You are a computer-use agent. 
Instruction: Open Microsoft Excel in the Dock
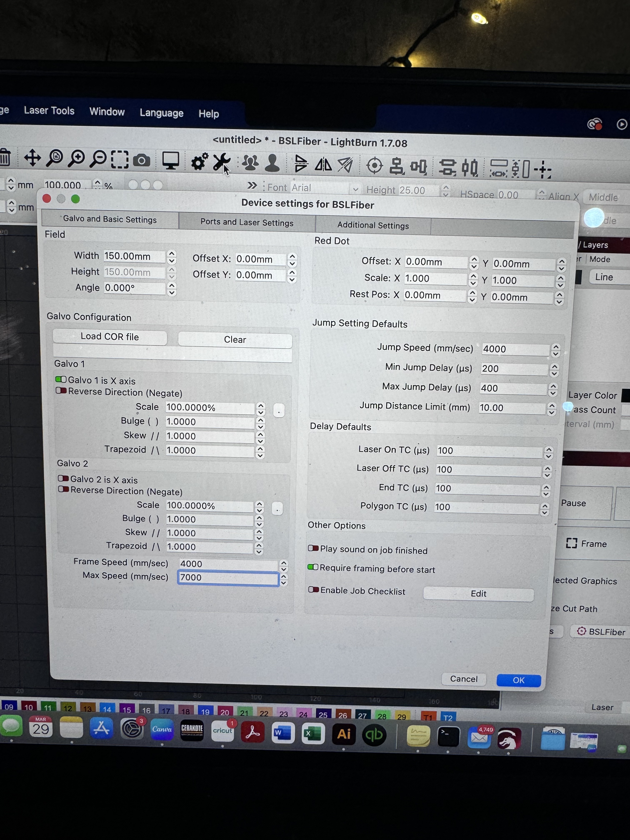(x=313, y=733)
